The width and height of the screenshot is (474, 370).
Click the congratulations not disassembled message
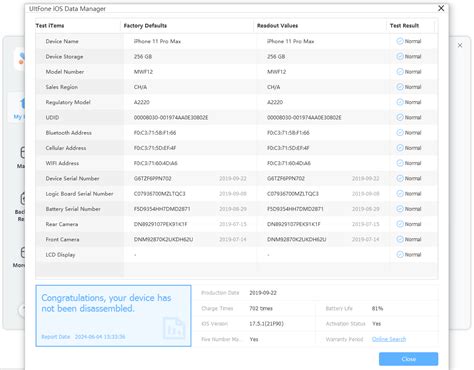pyautogui.click(x=106, y=303)
